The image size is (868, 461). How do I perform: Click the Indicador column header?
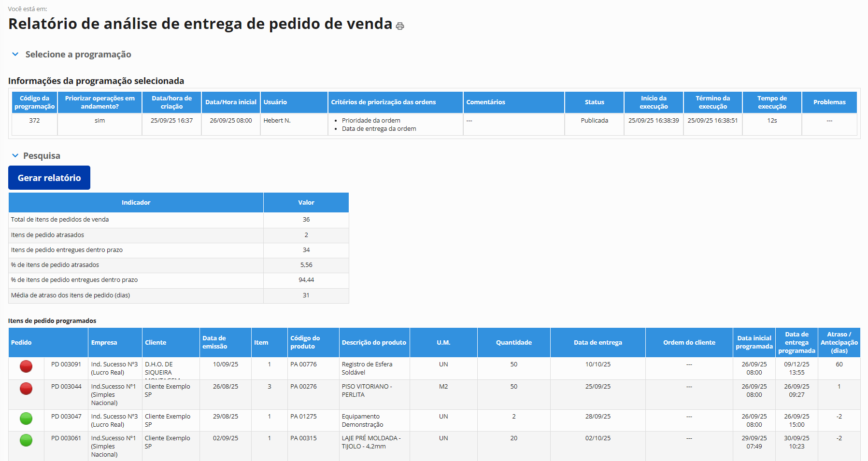[x=136, y=203]
